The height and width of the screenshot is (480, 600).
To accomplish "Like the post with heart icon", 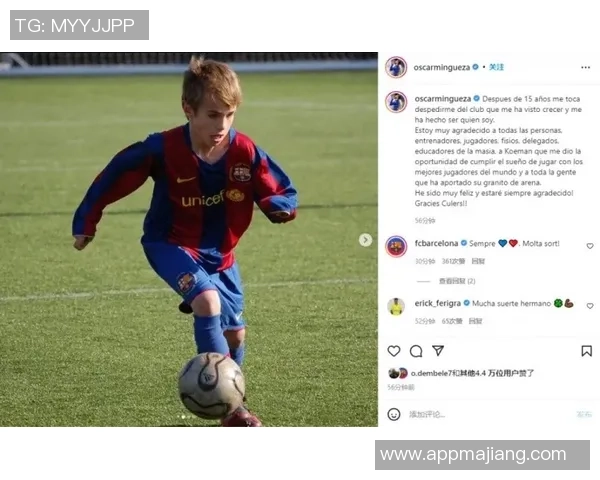I will pyautogui.click(x=394, y=351).
